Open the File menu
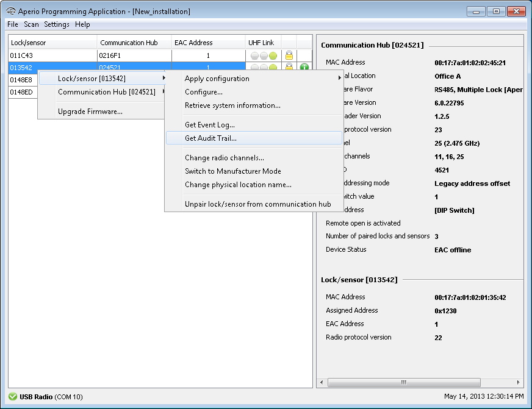The height and width of the screenshot is (409, 532). 13,24
